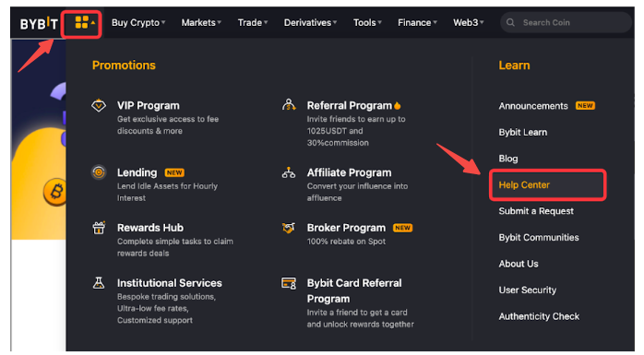
Task: Click the Search Coin input field
Action: (566, 22)
